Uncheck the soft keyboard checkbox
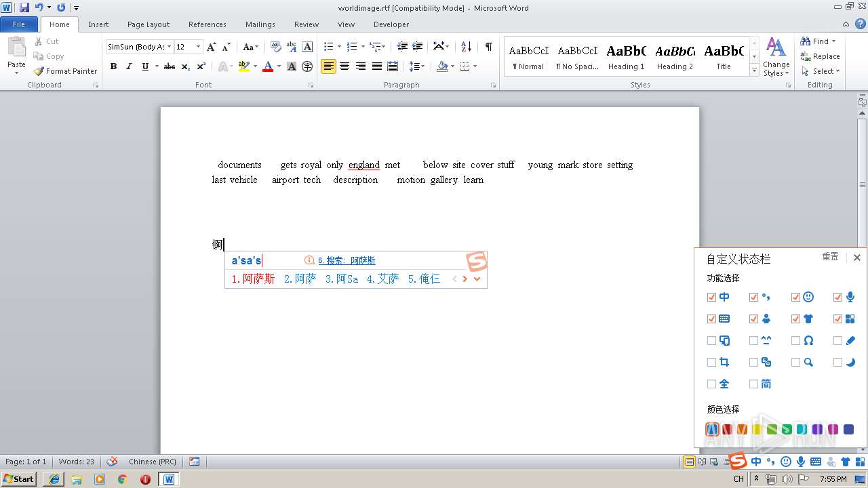The width and height of the screenshot is (868, 488). pyautogui.click(x=711, y=319)
